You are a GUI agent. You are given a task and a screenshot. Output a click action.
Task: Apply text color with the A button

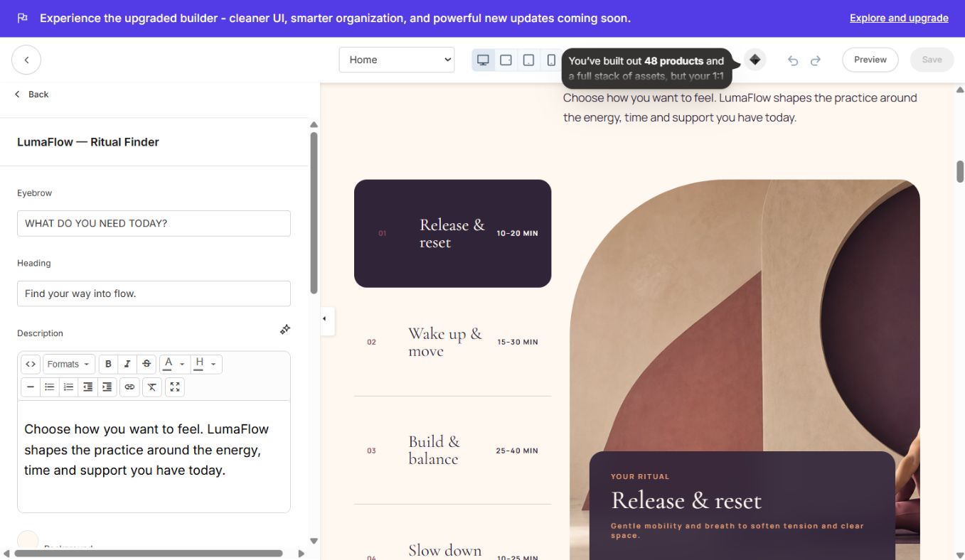[169, 364]
